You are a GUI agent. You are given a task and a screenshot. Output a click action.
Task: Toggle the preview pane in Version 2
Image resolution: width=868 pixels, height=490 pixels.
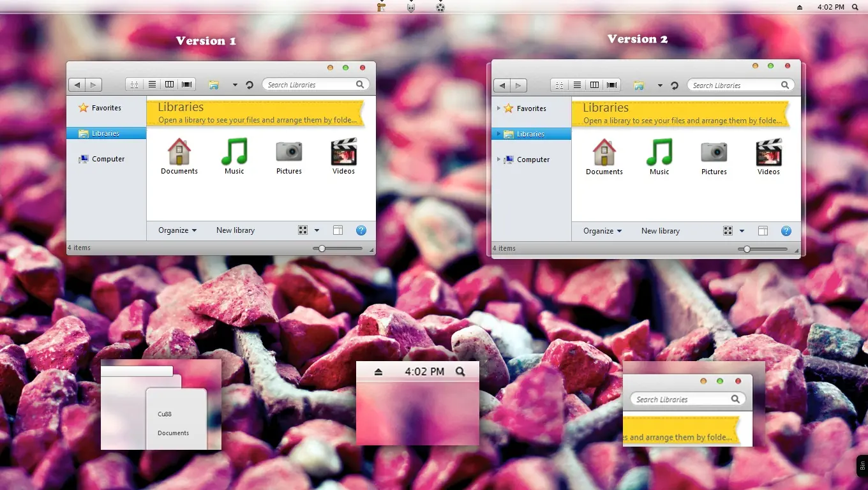pyautogui.click(x=763, y=231)
